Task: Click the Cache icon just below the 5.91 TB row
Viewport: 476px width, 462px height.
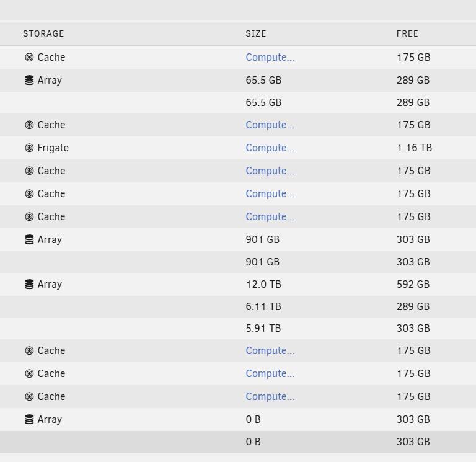Action: 29,350
